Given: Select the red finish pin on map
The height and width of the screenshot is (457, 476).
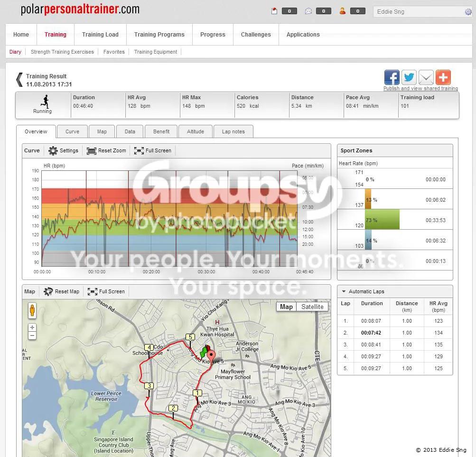Looking at the screenshot, I should pos(211,355).
